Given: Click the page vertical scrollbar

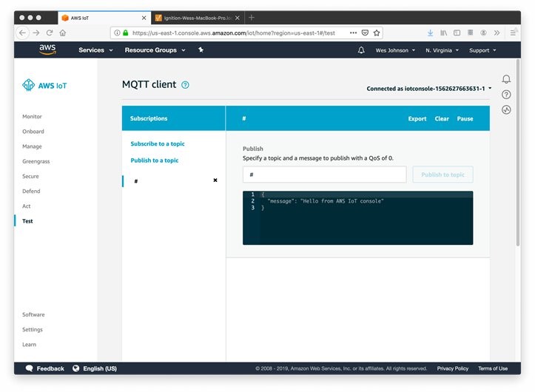Looking at the screenshot, I should coord(518,152).
